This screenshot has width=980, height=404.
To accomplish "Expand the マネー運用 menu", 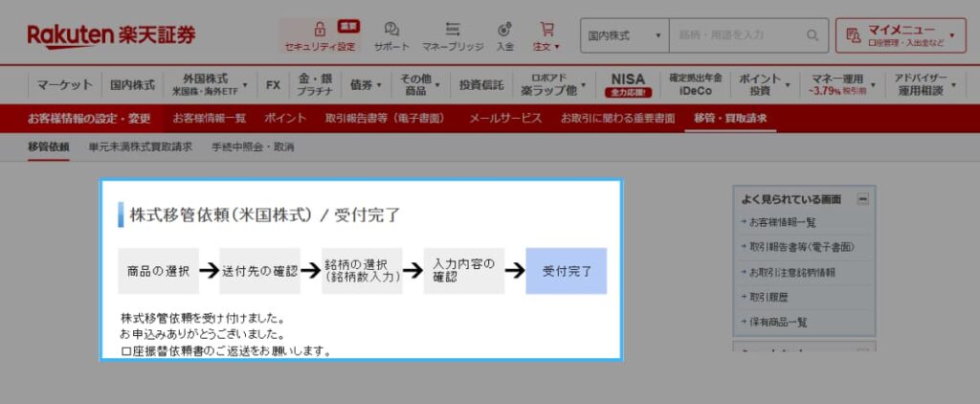I will point(841,84).
